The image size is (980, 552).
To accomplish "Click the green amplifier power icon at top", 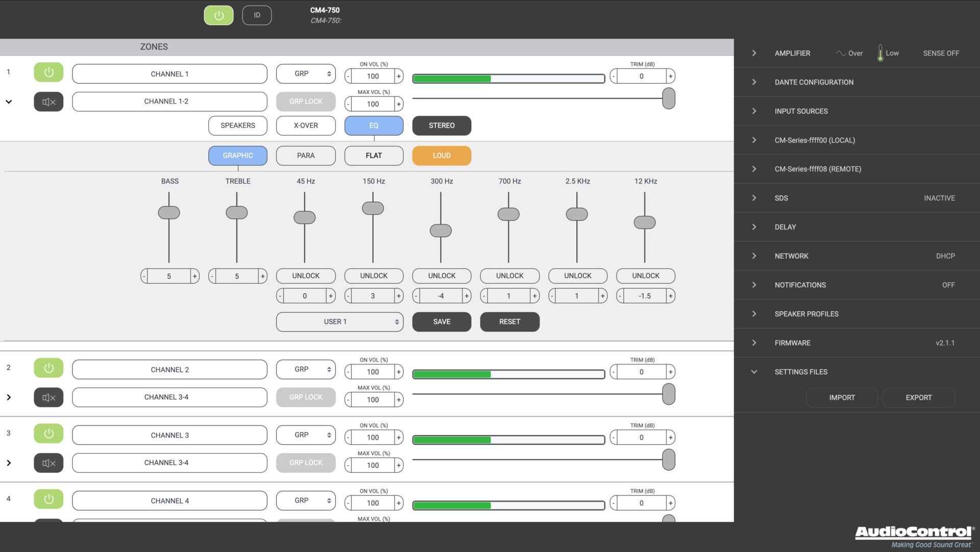I will click(218, 15).
